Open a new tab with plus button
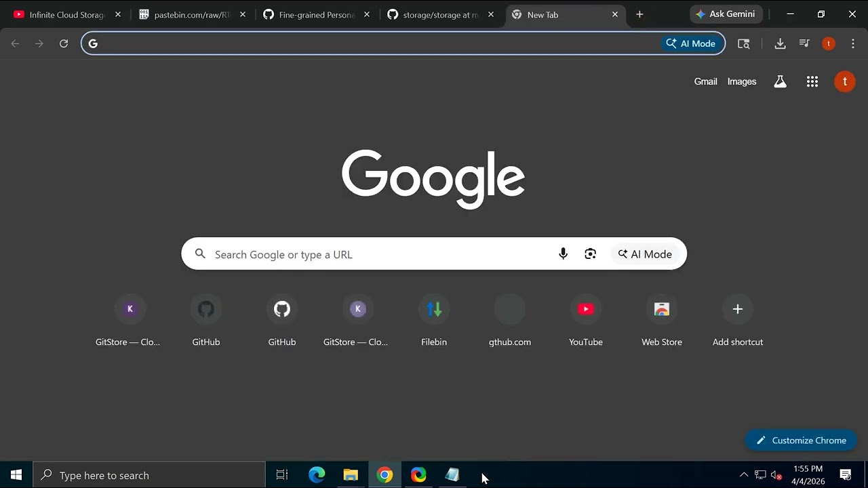The height and width of the screenshot is (488, 868). (x=639, y=14)
